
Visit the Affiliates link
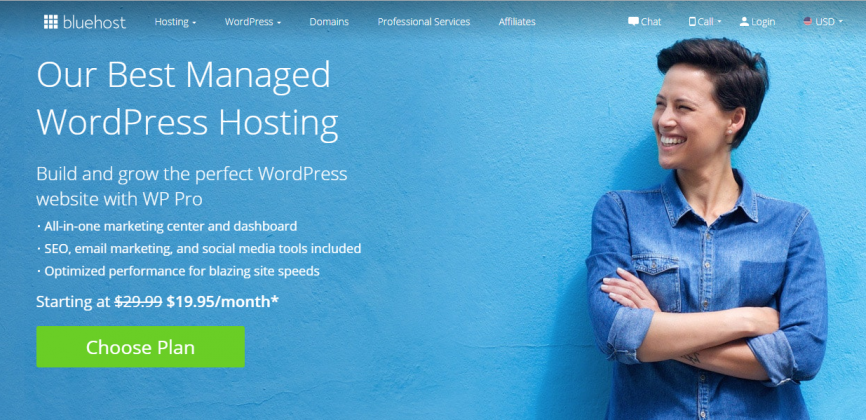(517, 22)
